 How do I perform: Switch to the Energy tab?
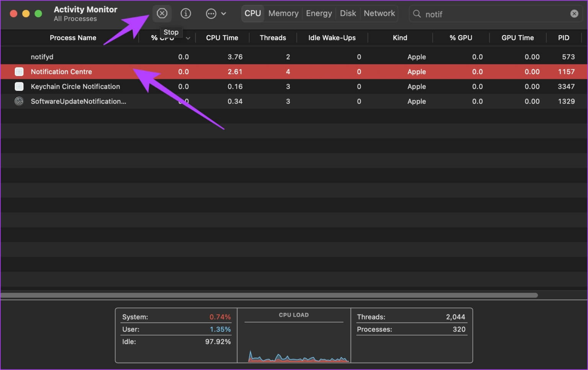[319, 13]
